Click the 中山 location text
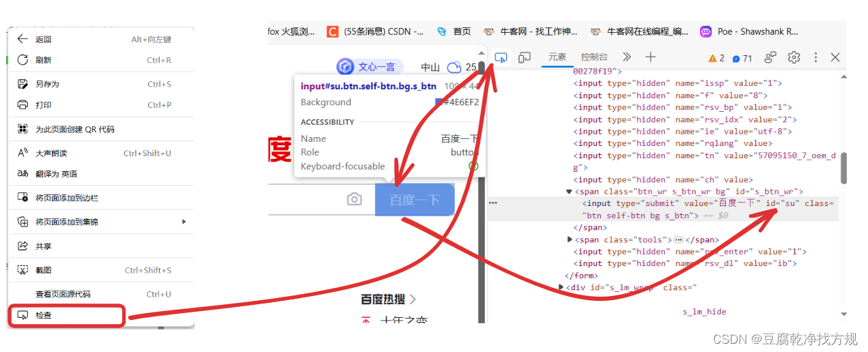Viewport: 868px width, 352px height. pos(430,67)
